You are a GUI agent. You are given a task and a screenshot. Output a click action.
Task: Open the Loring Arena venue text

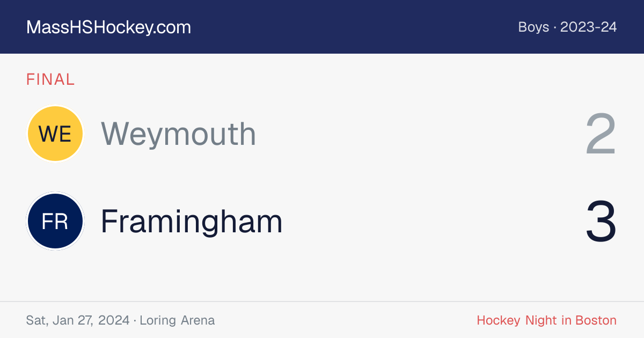point(177,320)
